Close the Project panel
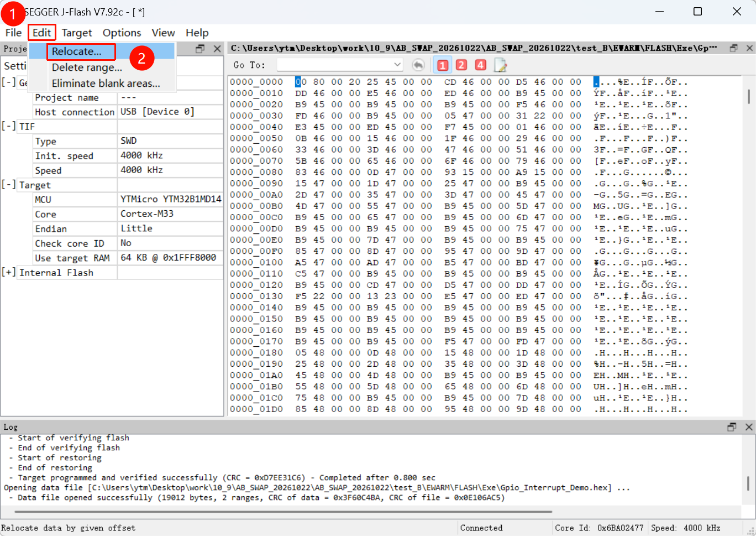 (217, 49)
